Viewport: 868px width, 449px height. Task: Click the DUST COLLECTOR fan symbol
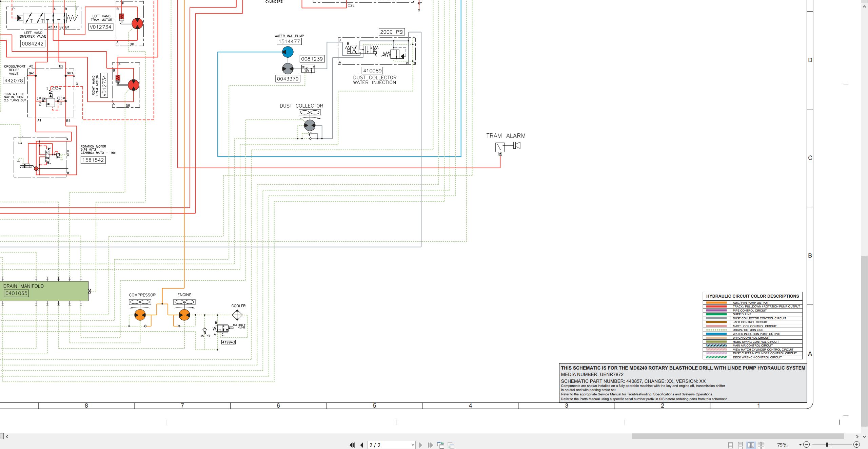click(x=310, y=112)
